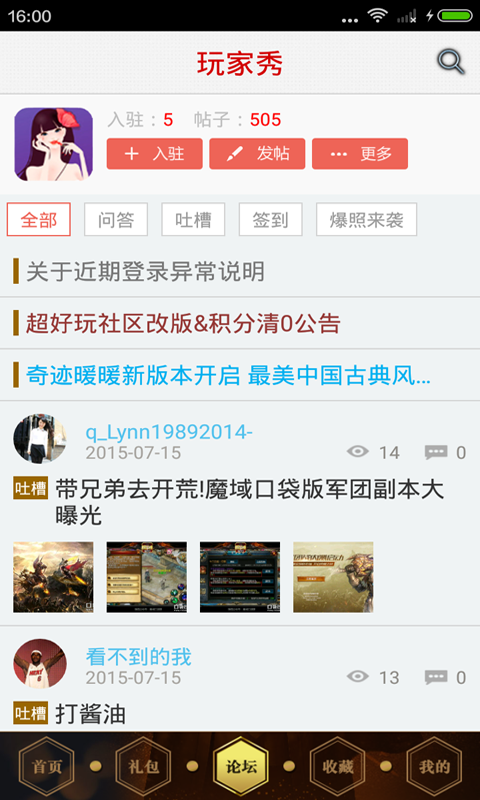The height and width of the screenshot is (800, 480).
Task: Open the 我的 hexagon icon
Action: (x=434, y=766)
